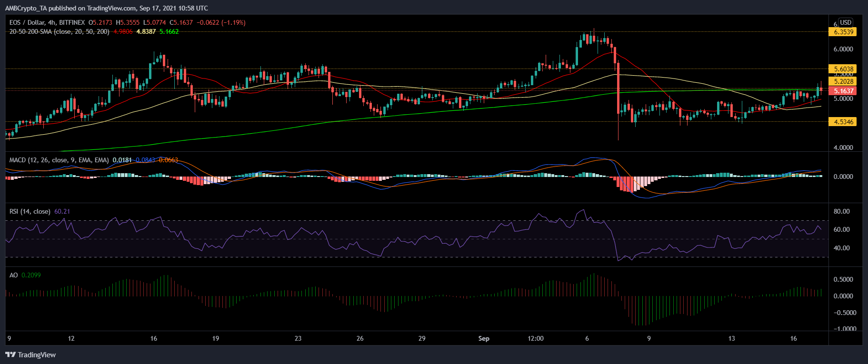The width and height of the screenshot is (868, 364).
Task: Click the 5.0000 price axis tick
Action: [843, 99]
